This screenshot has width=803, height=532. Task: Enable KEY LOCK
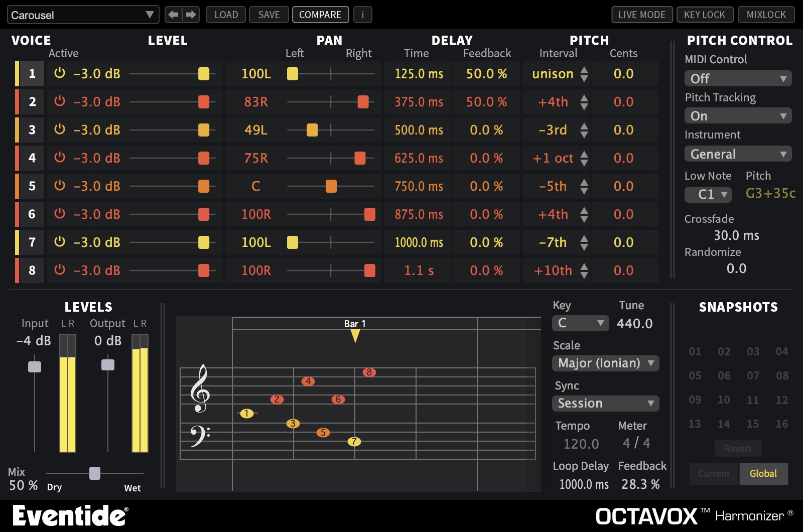point(705,15)
